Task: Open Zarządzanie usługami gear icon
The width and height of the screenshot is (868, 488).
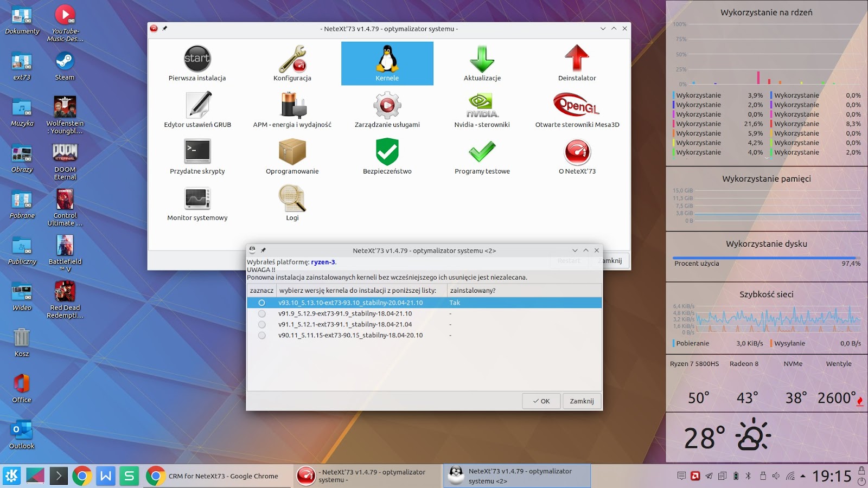Action: coord(387,110)
